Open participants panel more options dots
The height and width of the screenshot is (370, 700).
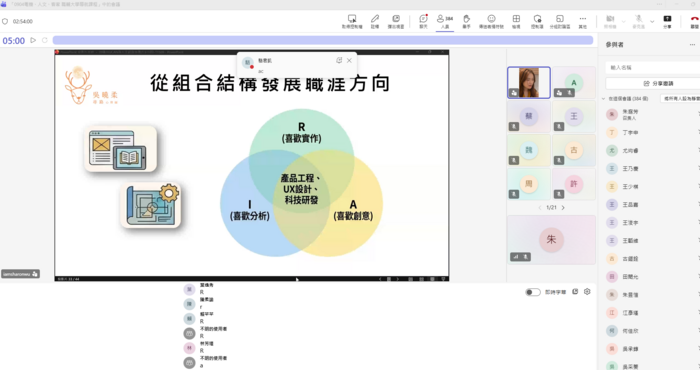pyautogui.click(x=692, y=45)
